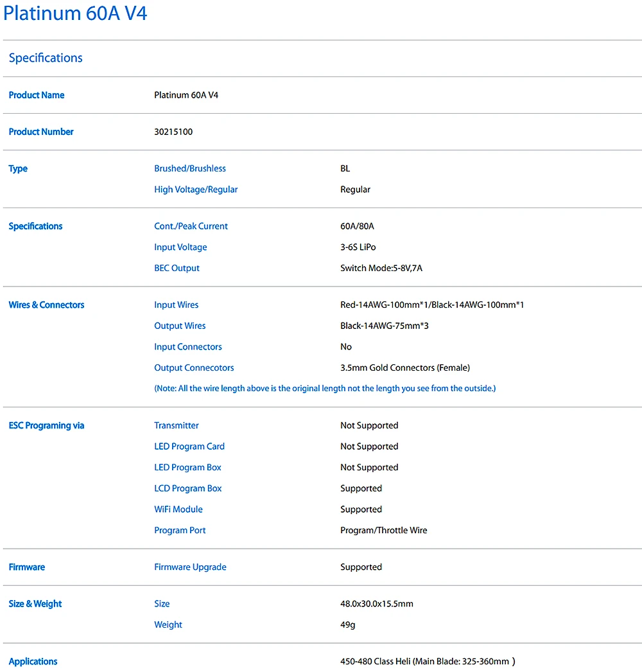Click the 'Size' label
The height and width of the screenshot is (672, 642).
(162, 604)
